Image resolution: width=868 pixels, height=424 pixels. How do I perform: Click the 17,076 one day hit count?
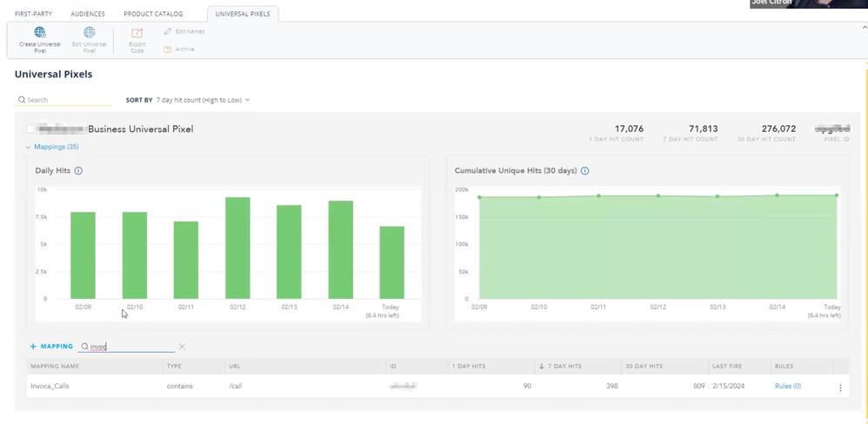point(629,129)
